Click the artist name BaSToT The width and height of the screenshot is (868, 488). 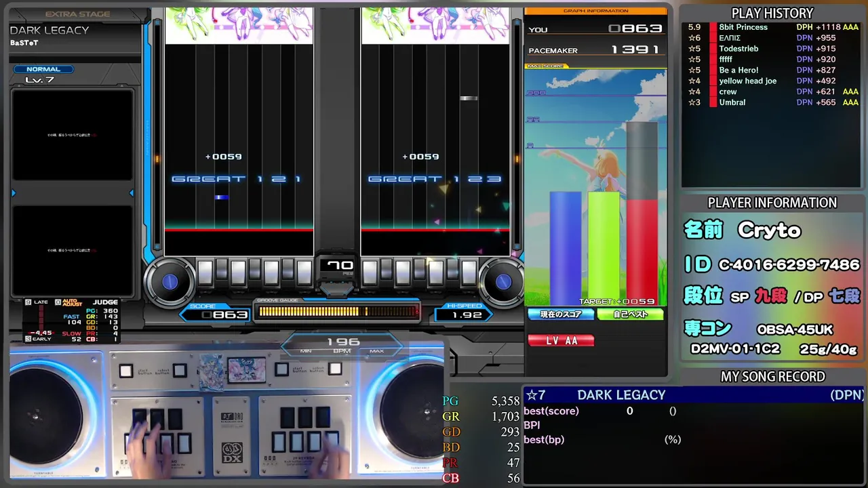[24, 43]
